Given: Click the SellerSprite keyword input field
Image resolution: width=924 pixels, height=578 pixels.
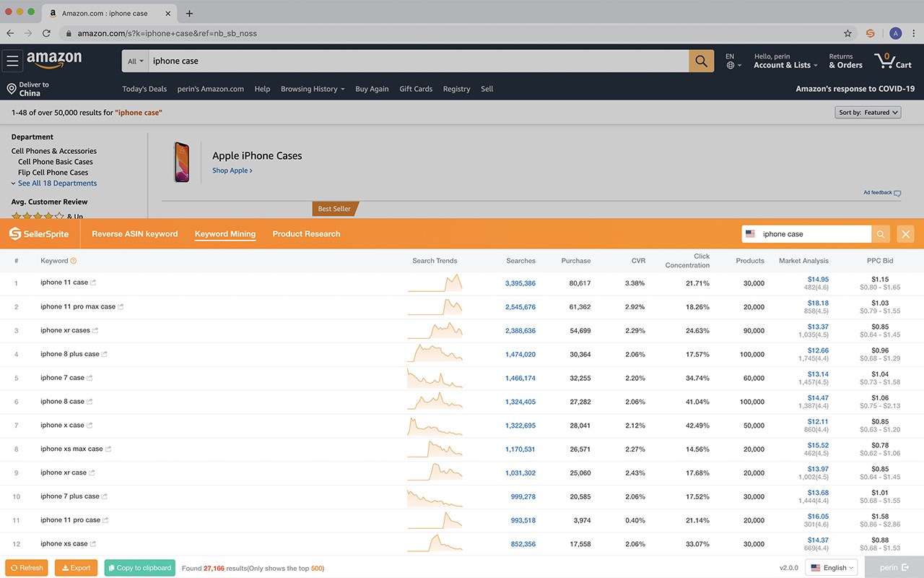Looking at the screenshot, I should pyautogui.click(x=806, y=234).
